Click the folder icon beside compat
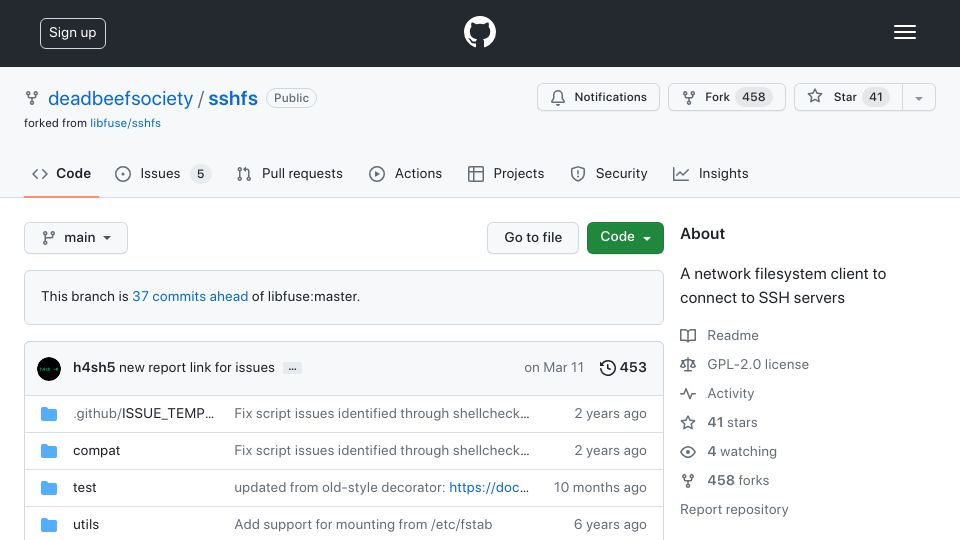This screenshot has width=960, height=540. (x=49, y=451)
